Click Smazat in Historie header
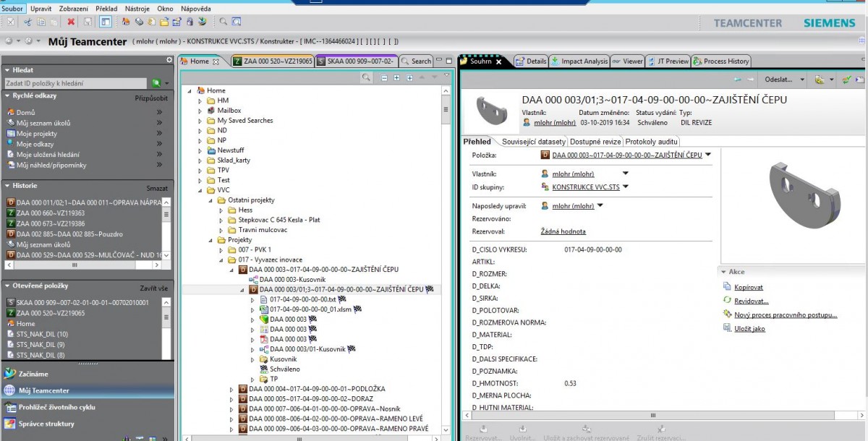The width and height of the screenshot is (868, 441). click(x=157, y=187)
